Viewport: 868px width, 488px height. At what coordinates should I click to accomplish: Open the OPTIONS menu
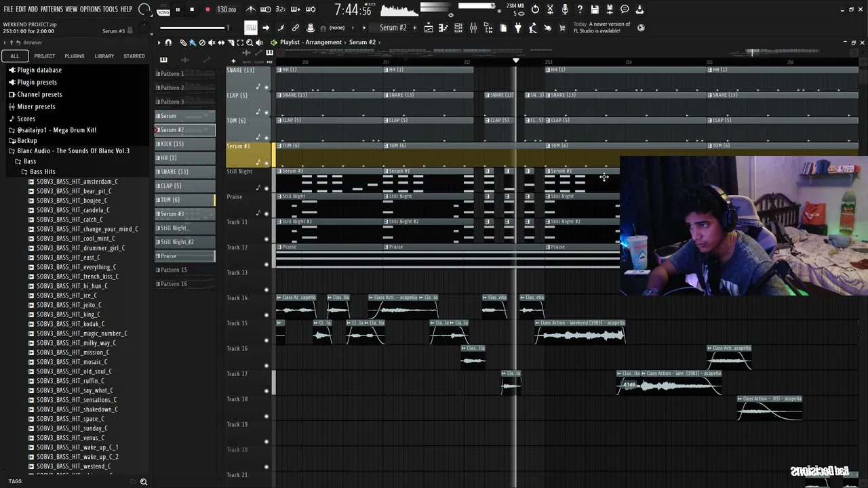pyautogui.click(x=90, y=9)
